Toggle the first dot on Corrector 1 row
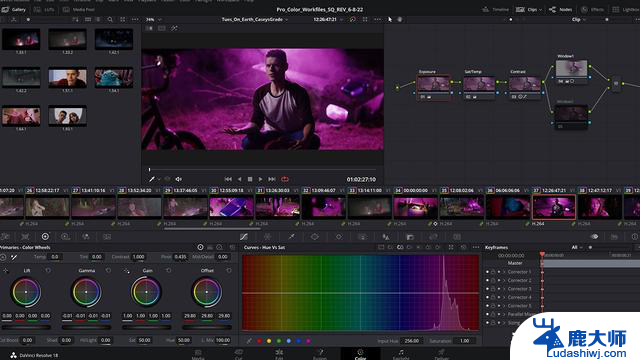Image resolution: width=640 pixels, height=360 pixels. [x=487, y=272]
